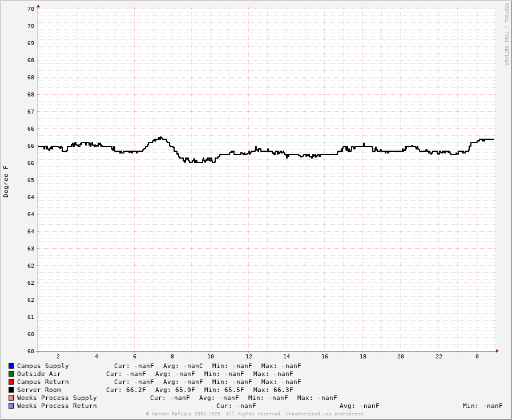Click the RRDTOOL / TOBI OETIKER watermark

506,34
